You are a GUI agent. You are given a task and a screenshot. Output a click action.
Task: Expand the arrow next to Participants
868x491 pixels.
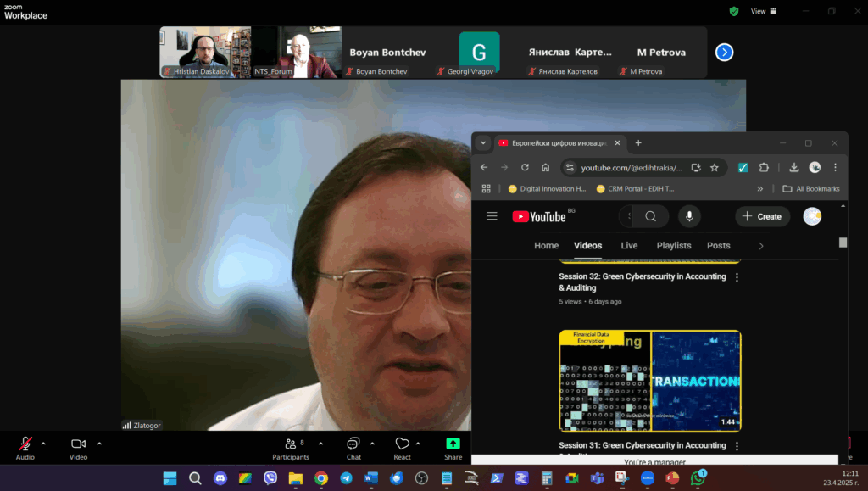[320, 444]
